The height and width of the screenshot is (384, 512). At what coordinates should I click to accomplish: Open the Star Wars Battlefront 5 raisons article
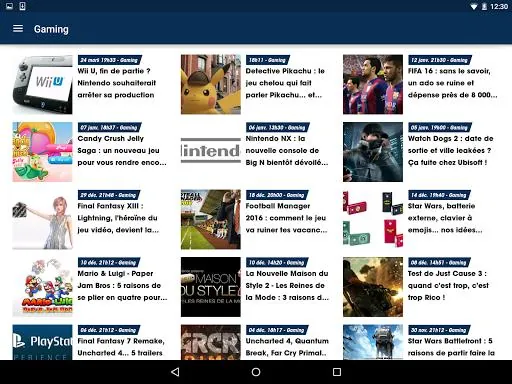[x=451, y=347]
